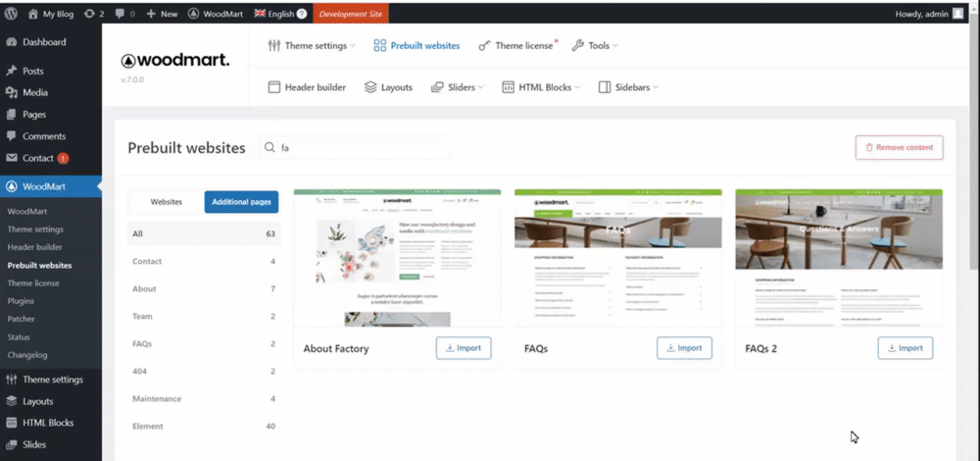
Task: Open English language switcher in admin bar
Action: point(274,14)
